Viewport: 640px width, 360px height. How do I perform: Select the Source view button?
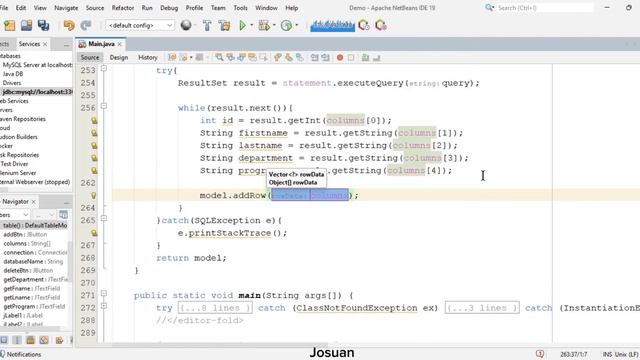point(90,58)
